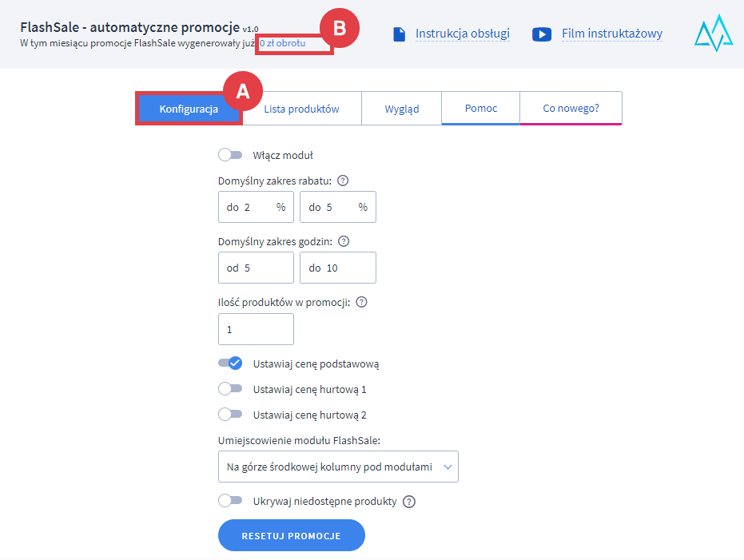The width and height of the screenshot is (744, 560).
Task: Click the video play icon beside Film instruktażowy
Action: tap(542, 34)
